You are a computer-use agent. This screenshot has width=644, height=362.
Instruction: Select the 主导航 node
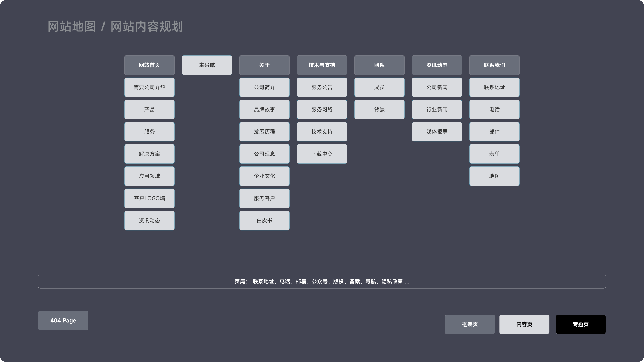[207, 65]
